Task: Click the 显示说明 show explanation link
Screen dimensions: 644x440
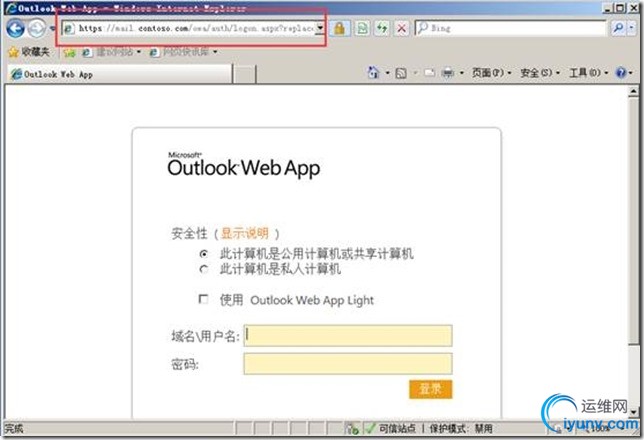Action: coord(245,233)
